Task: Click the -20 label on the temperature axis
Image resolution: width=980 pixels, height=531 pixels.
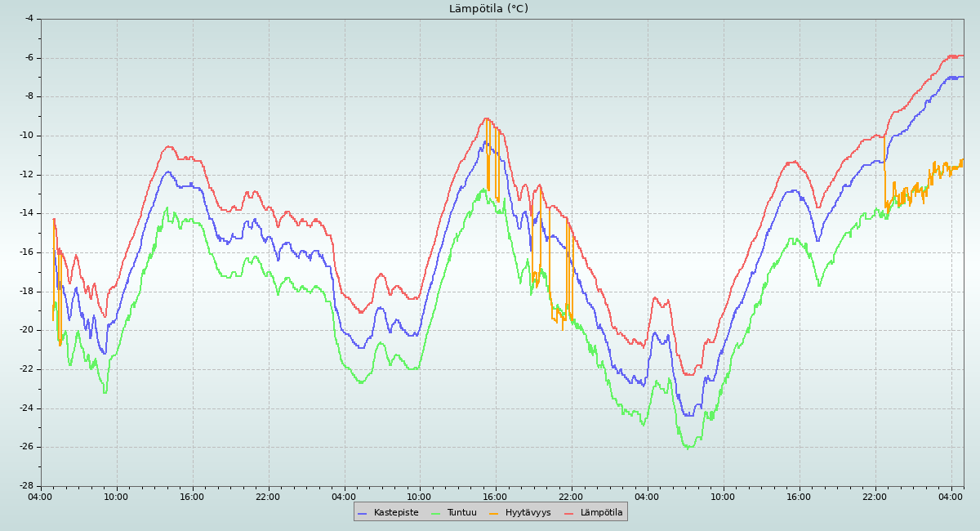Action: (x=26, y=330)
